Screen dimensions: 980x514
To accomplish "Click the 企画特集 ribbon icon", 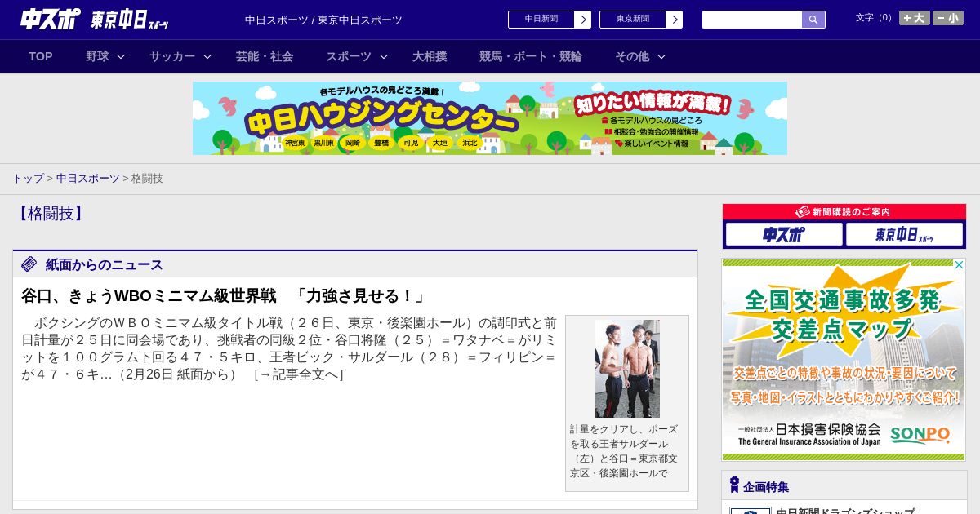I will (734, 485).
